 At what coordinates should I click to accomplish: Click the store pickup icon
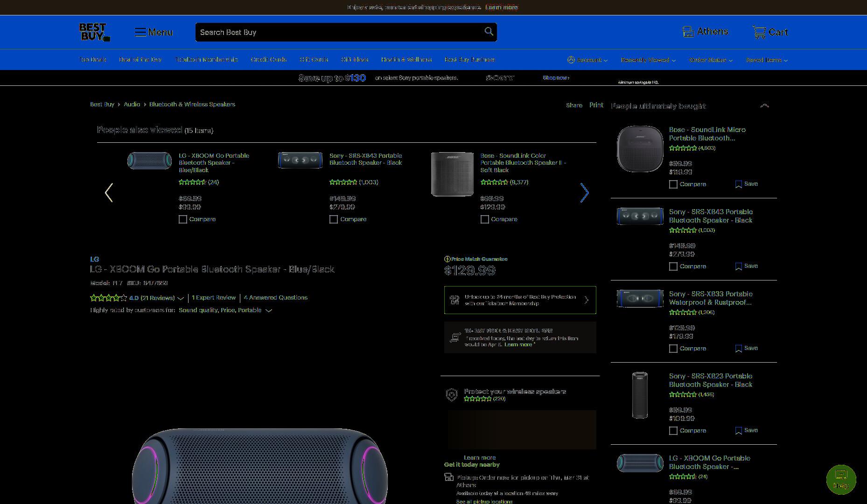[x=449, y=477]
